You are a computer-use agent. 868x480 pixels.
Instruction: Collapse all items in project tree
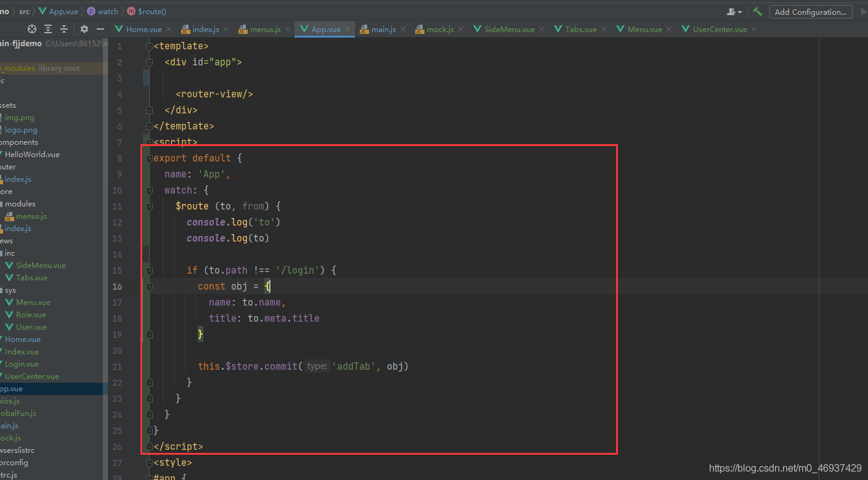64,29
